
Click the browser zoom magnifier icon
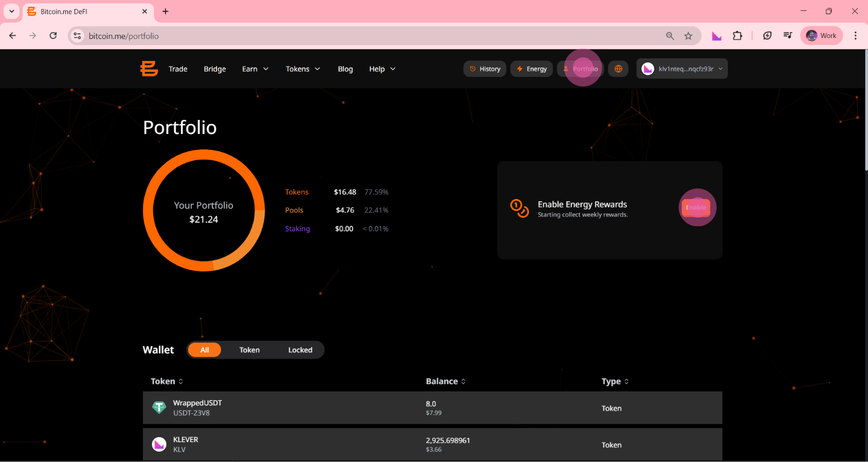click(670, 36)
